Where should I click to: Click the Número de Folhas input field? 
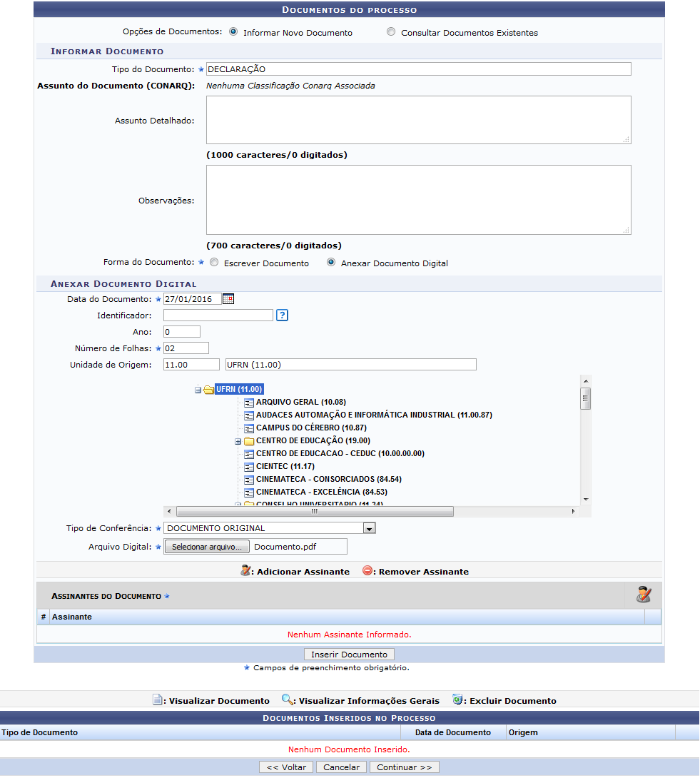(186, 348)
